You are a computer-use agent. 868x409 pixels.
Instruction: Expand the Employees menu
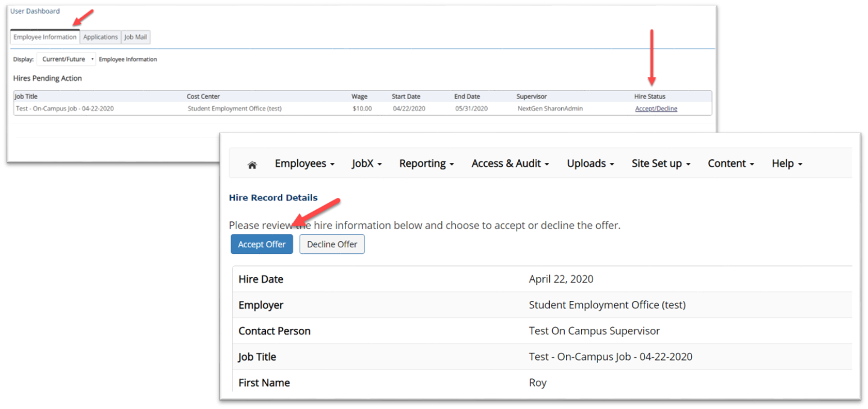coord(304,163)
